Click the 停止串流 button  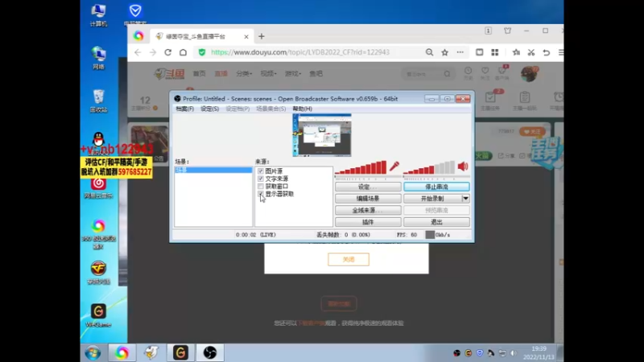click(436, 187)
